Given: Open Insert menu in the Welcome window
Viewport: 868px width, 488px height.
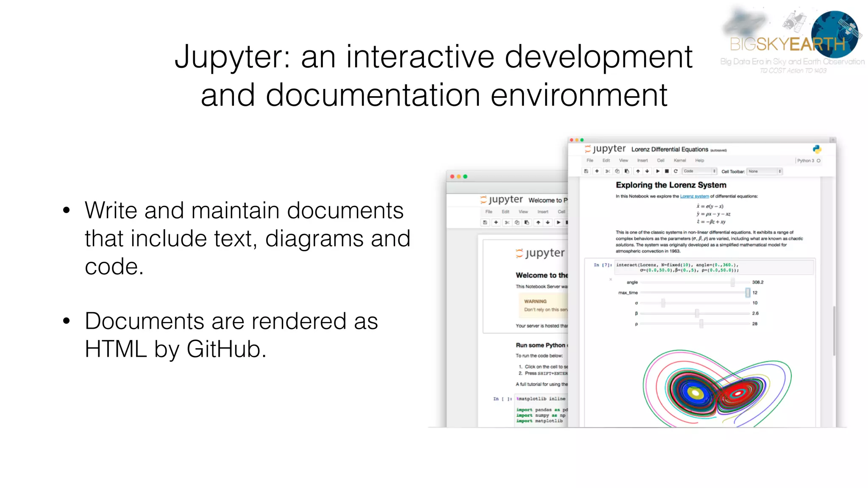Looking at the screenshot, I should point(543,212).
